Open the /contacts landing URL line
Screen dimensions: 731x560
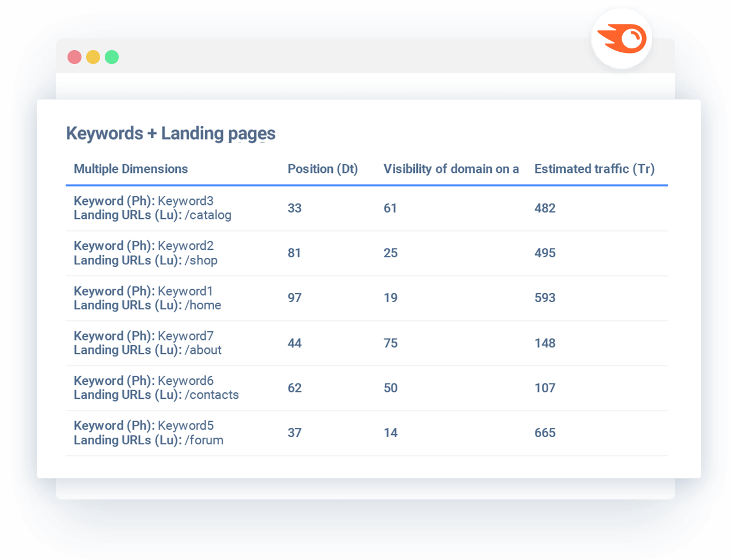tap(156, 395)
